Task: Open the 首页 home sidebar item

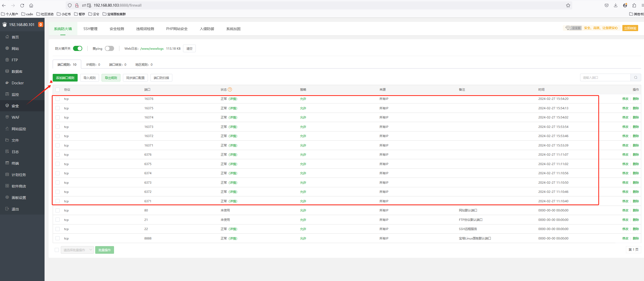Action: [x=22, y=37]
